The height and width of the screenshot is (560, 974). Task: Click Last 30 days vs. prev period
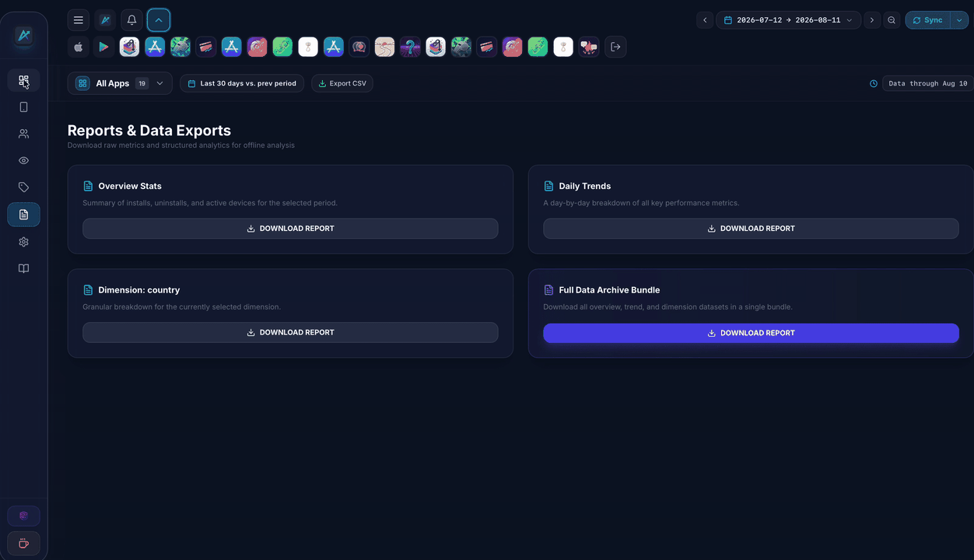tap(242, 83)
